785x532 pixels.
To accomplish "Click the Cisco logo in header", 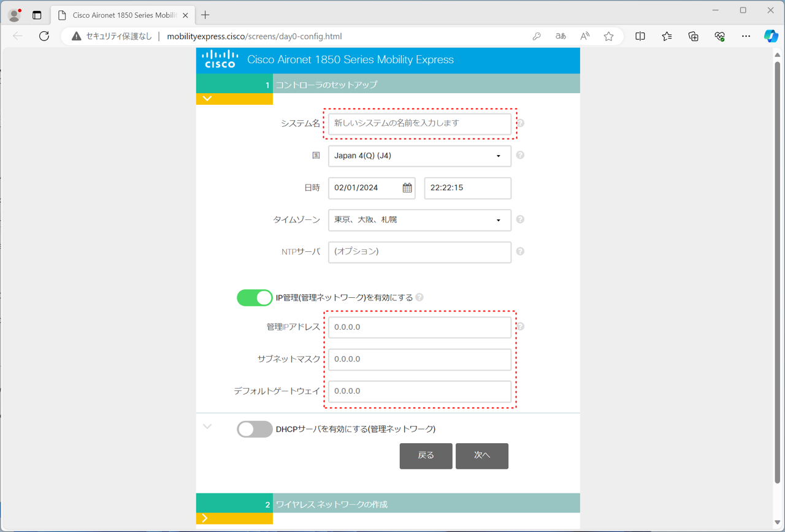I will pyautogui.click(x=220, y=59).
